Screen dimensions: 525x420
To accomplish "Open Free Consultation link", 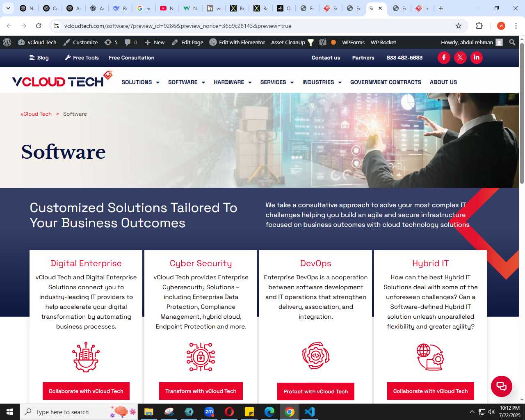I will point(131,58).
